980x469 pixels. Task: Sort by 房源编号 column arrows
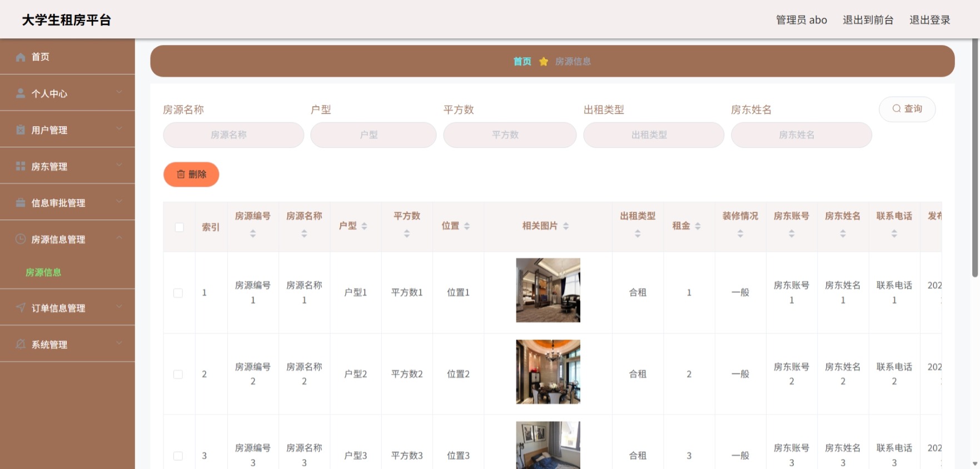pos(253,234)
